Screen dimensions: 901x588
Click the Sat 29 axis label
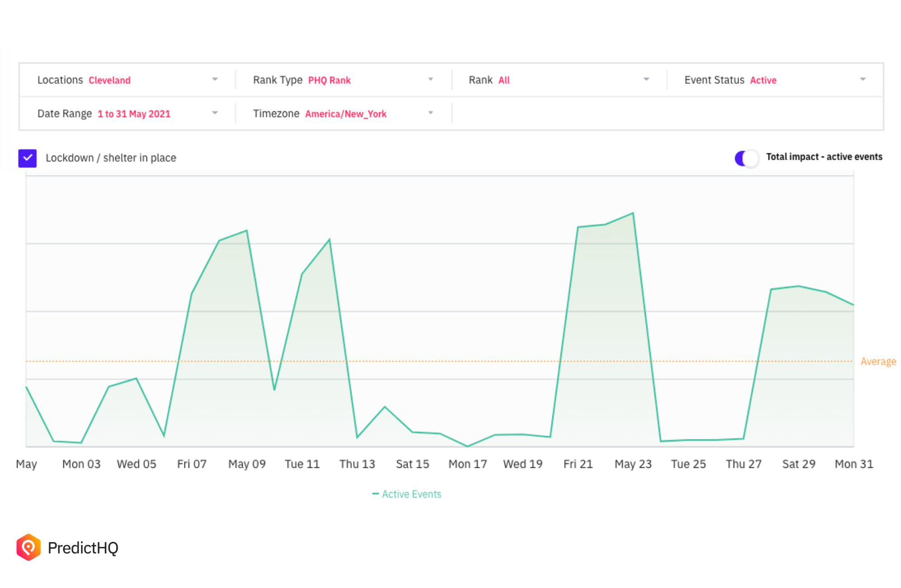[798, 464]
